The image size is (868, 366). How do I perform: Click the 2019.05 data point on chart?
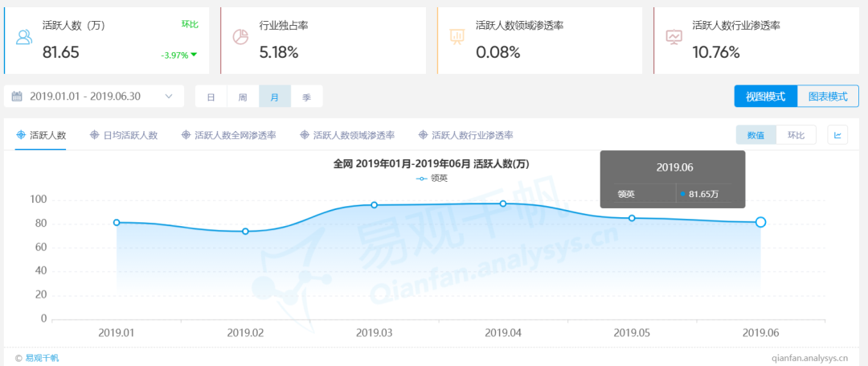click(x=632, y=218)
